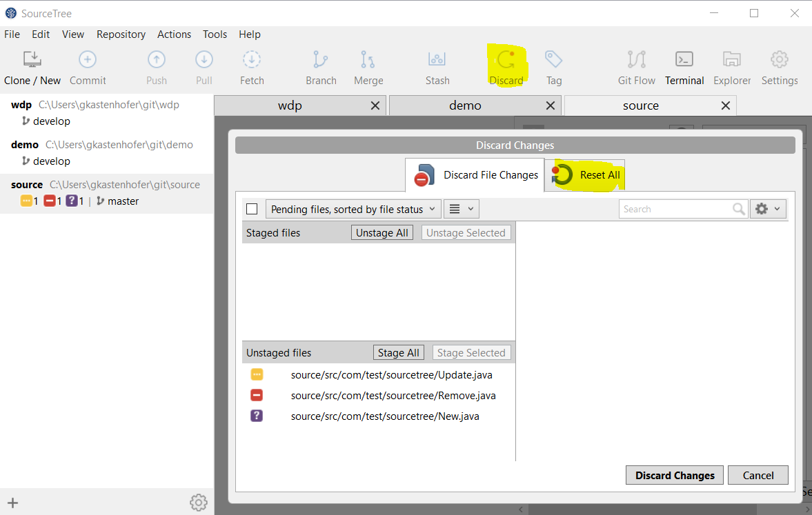Screen dimensions: 812x515
Task: Open the View menu
Action: click(x=73, y=34)
